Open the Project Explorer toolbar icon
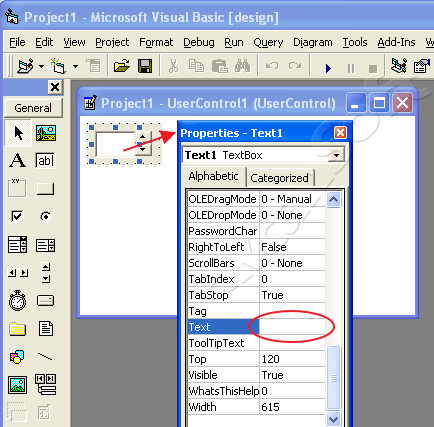The width and height of the screenshot is (434, 427). click(399, 66)
